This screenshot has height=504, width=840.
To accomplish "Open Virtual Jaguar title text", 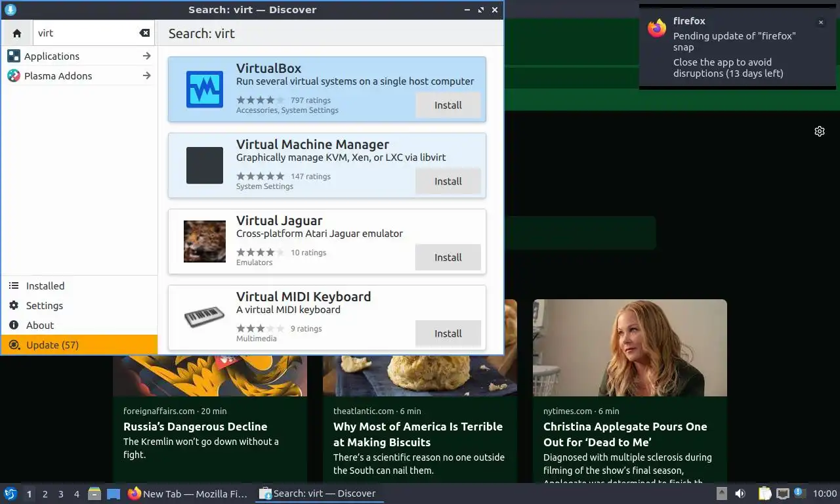I will coord(279,220).
